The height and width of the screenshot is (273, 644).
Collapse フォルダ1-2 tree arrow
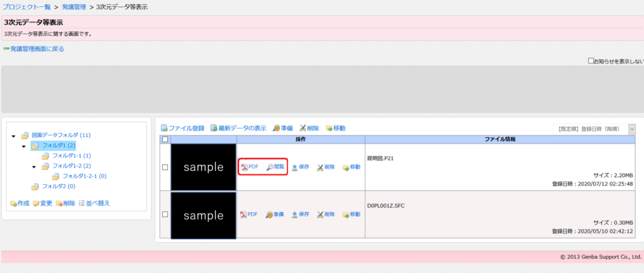[34, 167]
